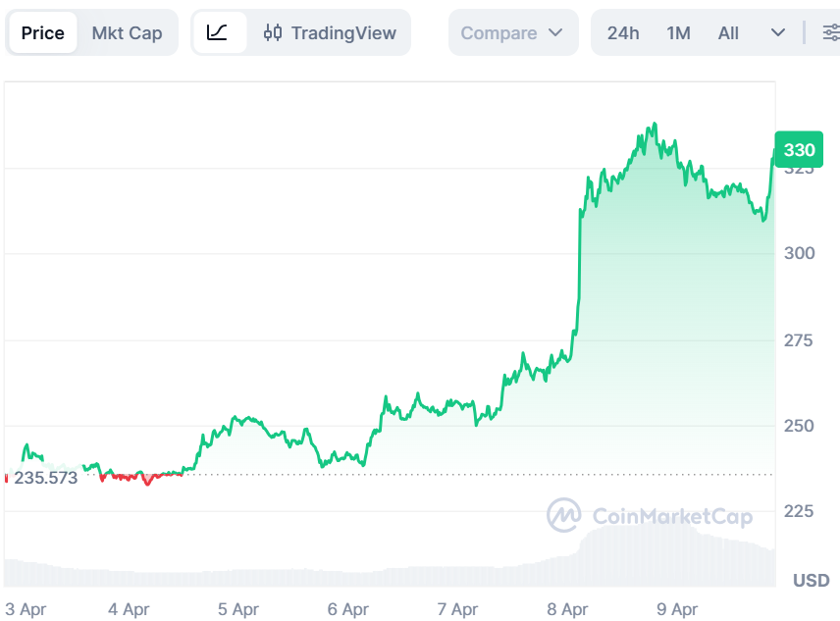Expand the time range chevron dropdown
The width and height of the screenshot is (840, 621).
click(778, 32)
